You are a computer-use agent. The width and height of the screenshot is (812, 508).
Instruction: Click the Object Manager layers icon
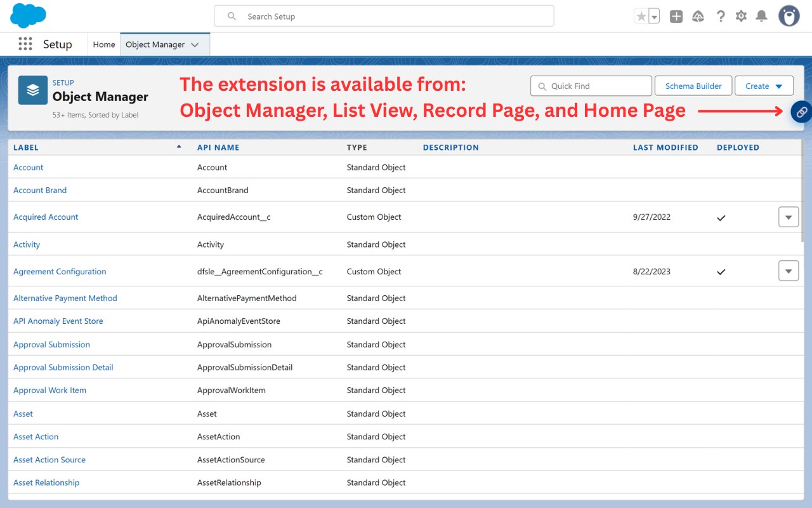pos(33,90)
